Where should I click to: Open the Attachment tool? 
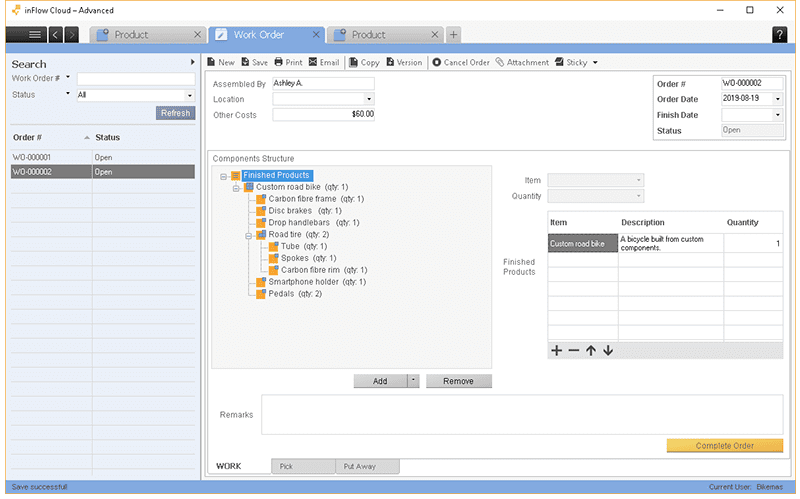click(x=522, y=62)
